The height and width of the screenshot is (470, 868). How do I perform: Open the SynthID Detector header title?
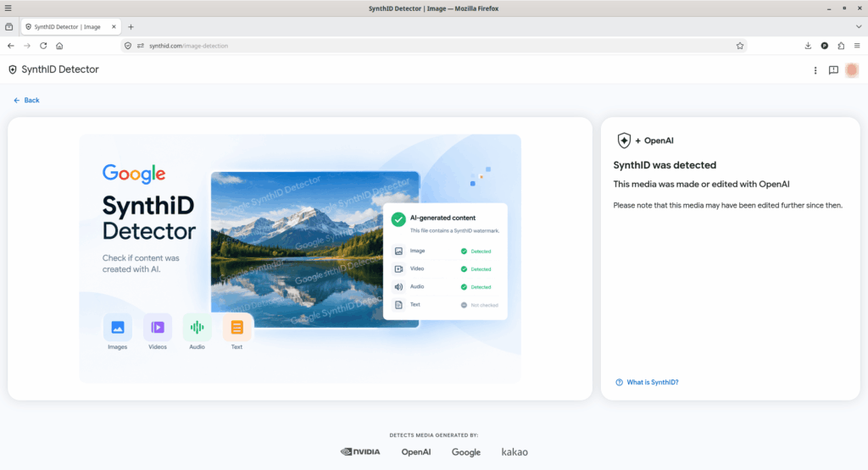point(60,69)
